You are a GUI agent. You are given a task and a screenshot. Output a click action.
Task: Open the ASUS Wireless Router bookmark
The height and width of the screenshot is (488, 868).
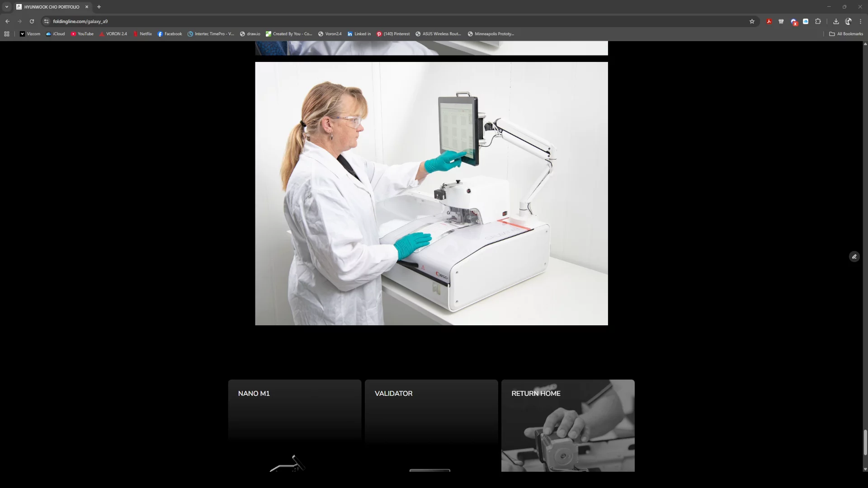(x=438, y=34)
